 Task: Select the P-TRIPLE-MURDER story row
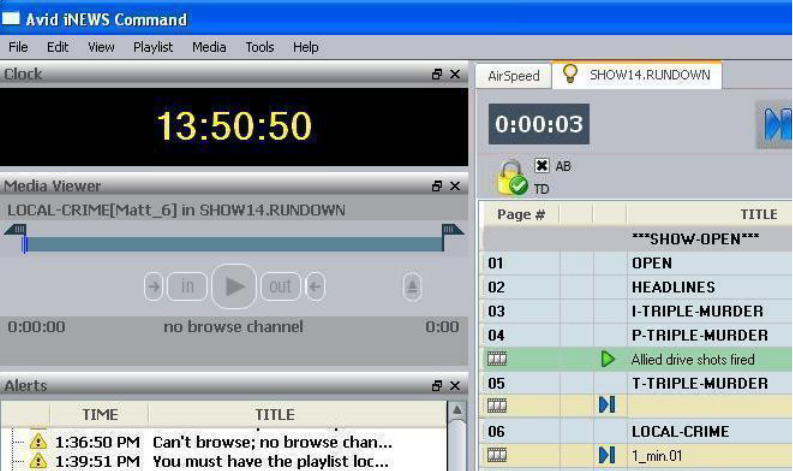(636, 335)
